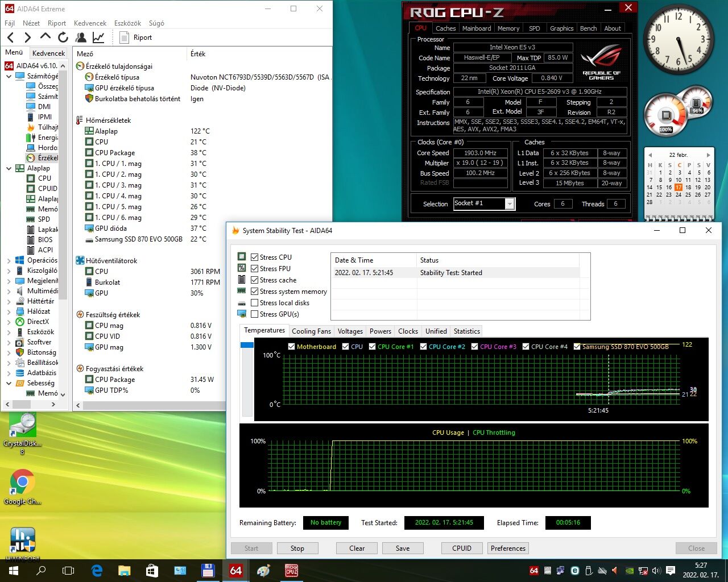Image resolution: width=728 pixels, height=582 pixels.
Task: Switch to the Kedvencek sidebar tab
Action: (x=48, y=53)
